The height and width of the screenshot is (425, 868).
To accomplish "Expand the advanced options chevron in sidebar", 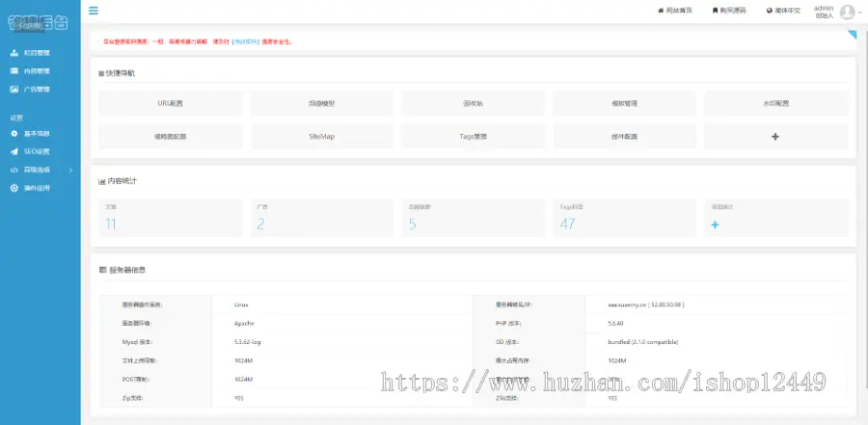I will pyautogui.click(x=70, y=170).
